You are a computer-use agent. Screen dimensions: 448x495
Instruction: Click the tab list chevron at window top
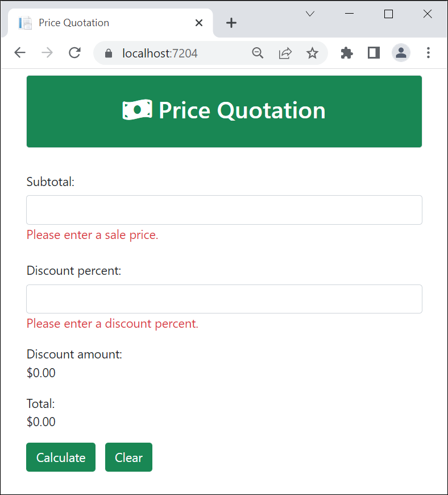click(310, 14)
